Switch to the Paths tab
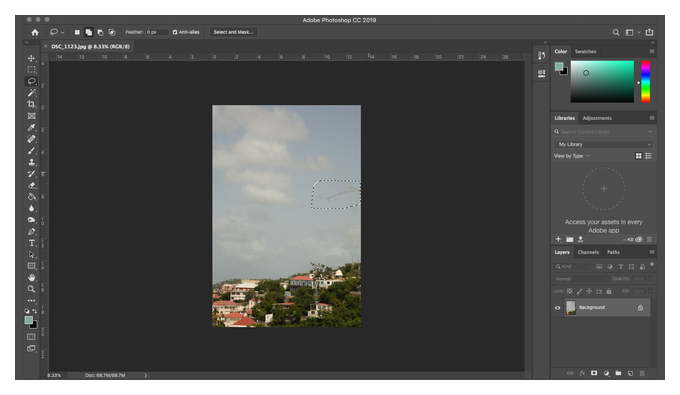This screenshot has width=680, height=395. tap(613, 252)
